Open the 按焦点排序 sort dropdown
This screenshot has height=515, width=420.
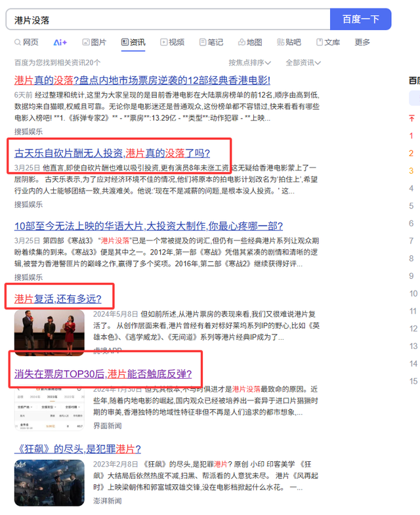pyautogui.click(x=250, y=62)
